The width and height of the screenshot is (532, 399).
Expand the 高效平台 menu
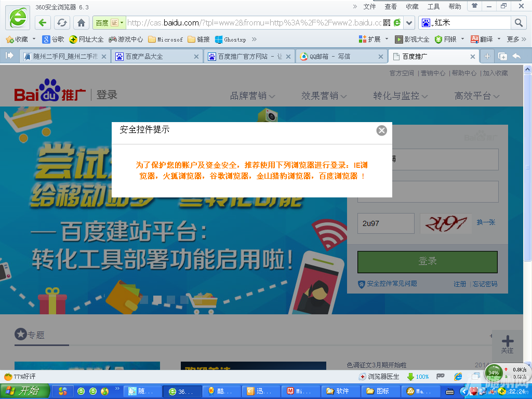point(477,96)
